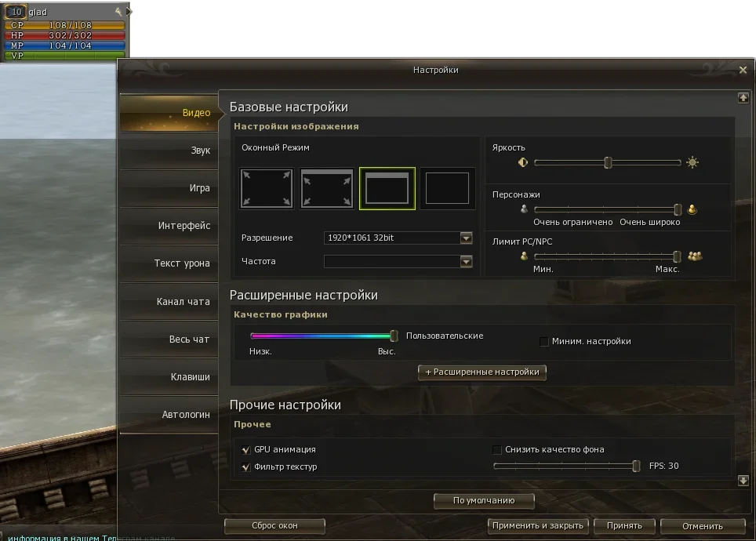Viewport: 756px width, 541px height.
Task: Expand + Расширенные настройки section
Action: pyautogui.click(x=482, y=372)
